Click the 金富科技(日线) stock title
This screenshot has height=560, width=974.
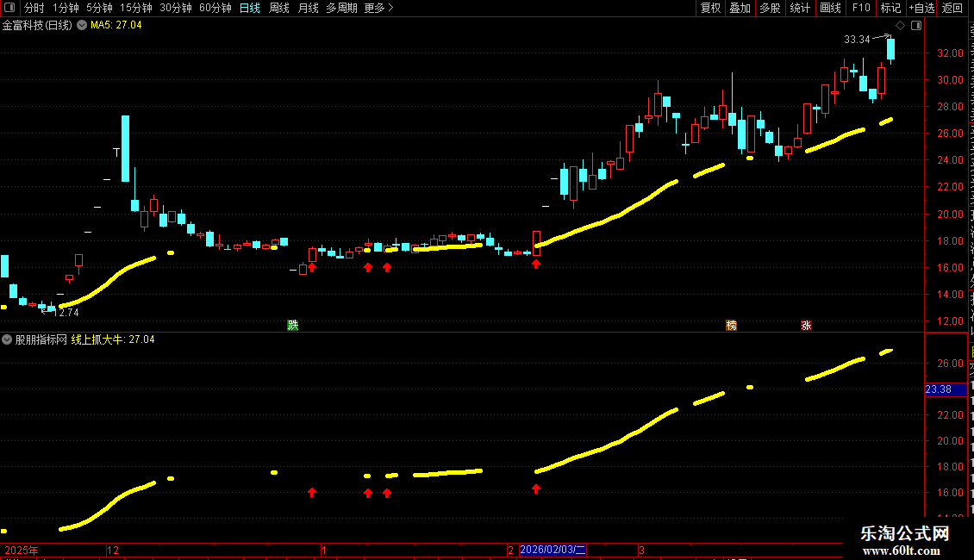[37, 26]
